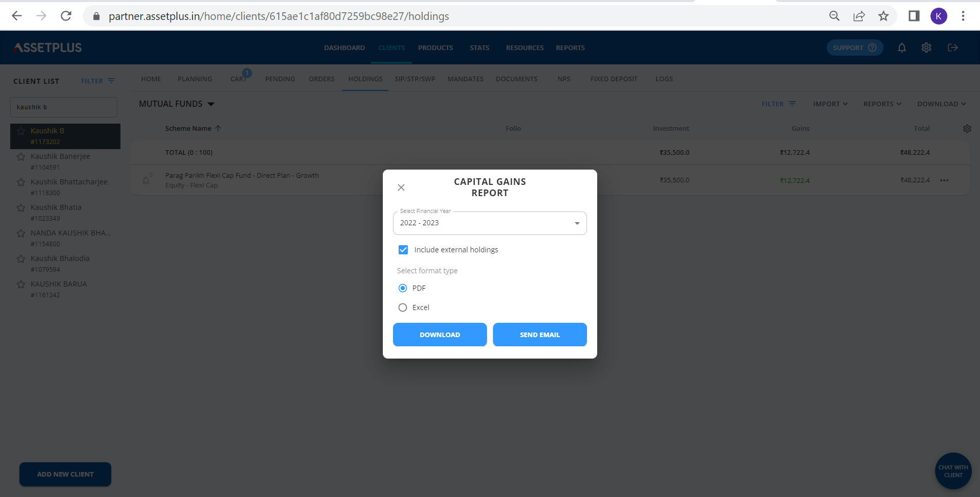The width and height of the screenshot is (980, 497).
Task: Open the Stats menu
Action: coord(479,48)
